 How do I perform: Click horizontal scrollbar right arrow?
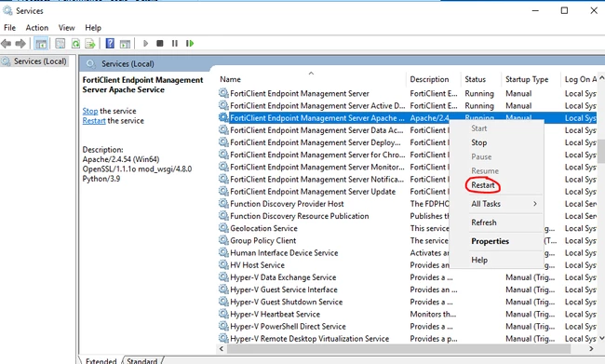(591, 349)
